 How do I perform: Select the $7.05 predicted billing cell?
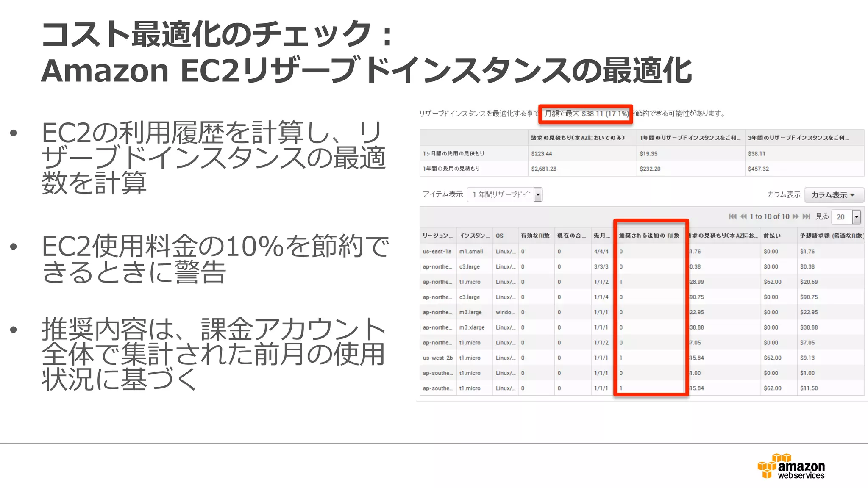click(x=831, y=343)
